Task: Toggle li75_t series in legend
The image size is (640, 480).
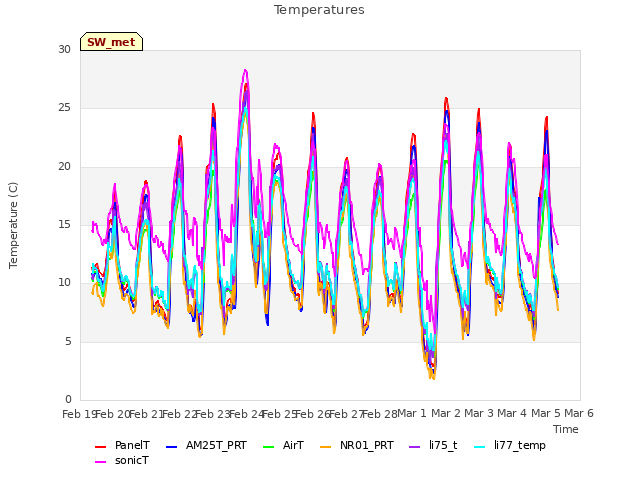Action: click(433, 445)
